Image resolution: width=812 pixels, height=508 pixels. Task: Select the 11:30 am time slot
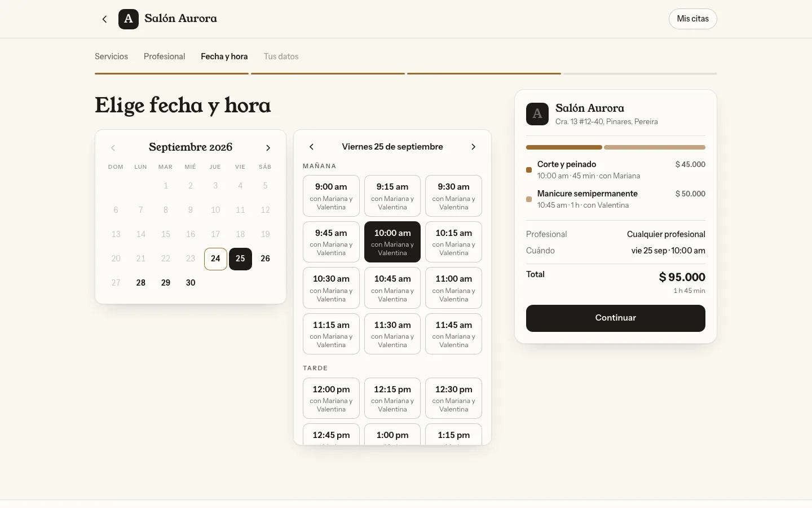[x=392, y=334]
